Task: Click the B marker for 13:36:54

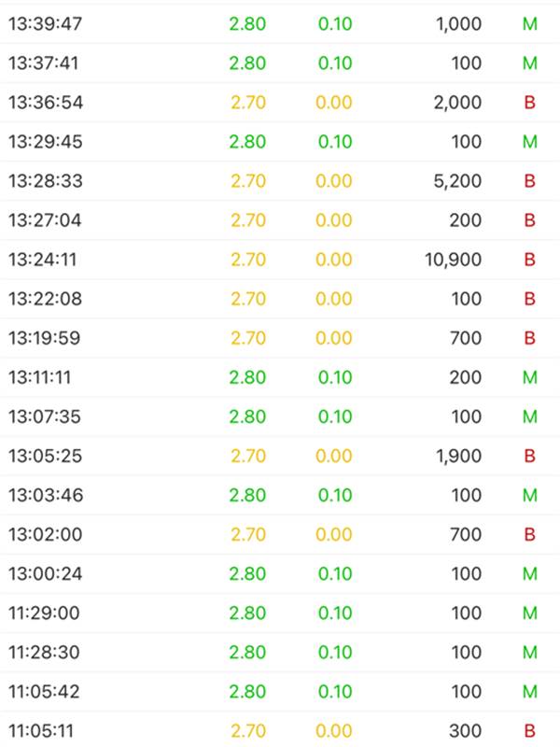Action: pos(529,103)
